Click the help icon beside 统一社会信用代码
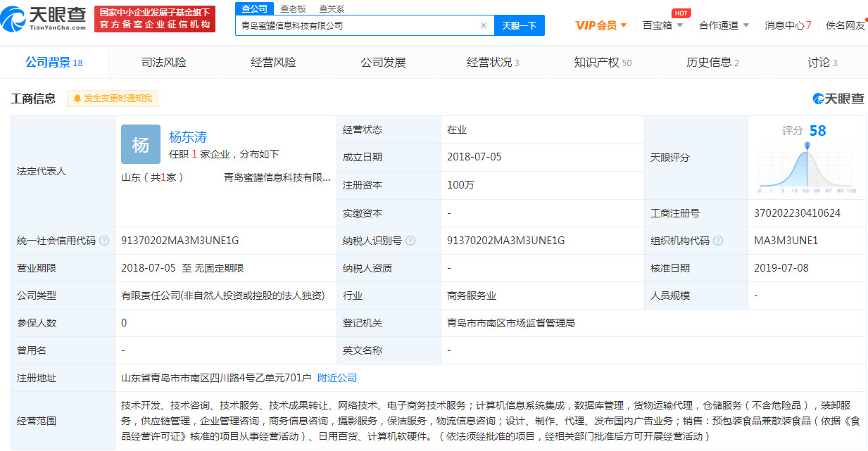This screenshot has height=451, width=868. [104, 240]
